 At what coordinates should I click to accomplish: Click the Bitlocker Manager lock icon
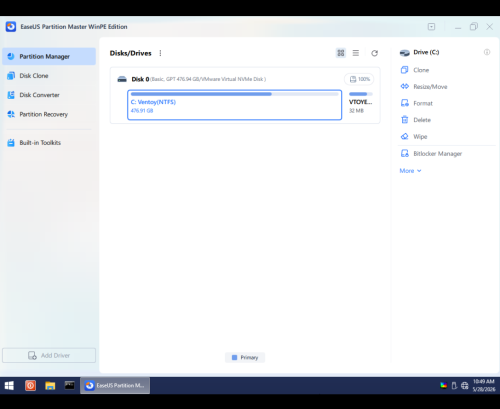pos(405,153)
